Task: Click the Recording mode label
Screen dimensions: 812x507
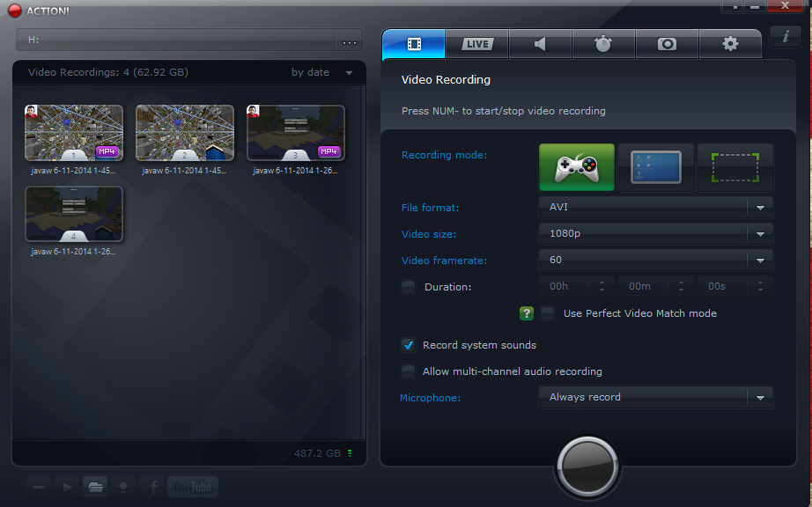Action: coord(445,155)
